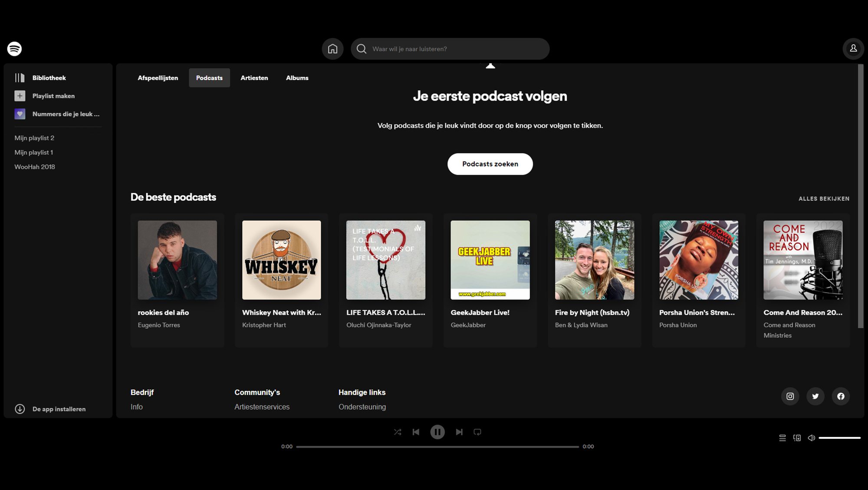Open the Albums tab

click(297, 78)
